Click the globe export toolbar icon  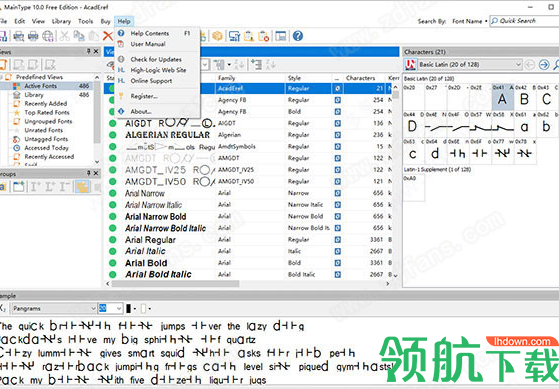click(48, 36)
